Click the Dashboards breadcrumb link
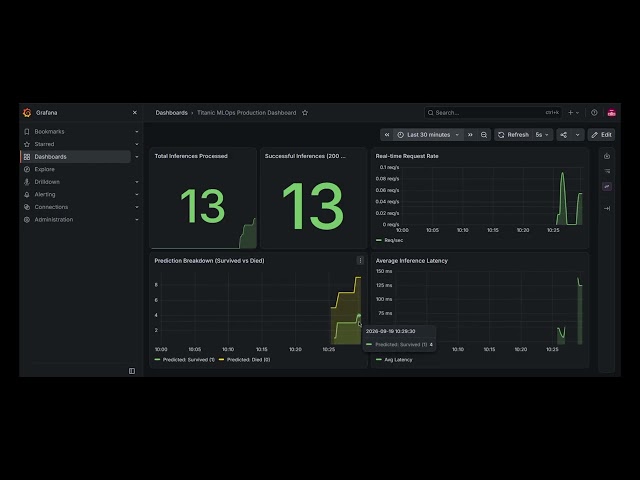Image resolution: width=640 pixels, height=480 pixels. click(x=171, y=113)
